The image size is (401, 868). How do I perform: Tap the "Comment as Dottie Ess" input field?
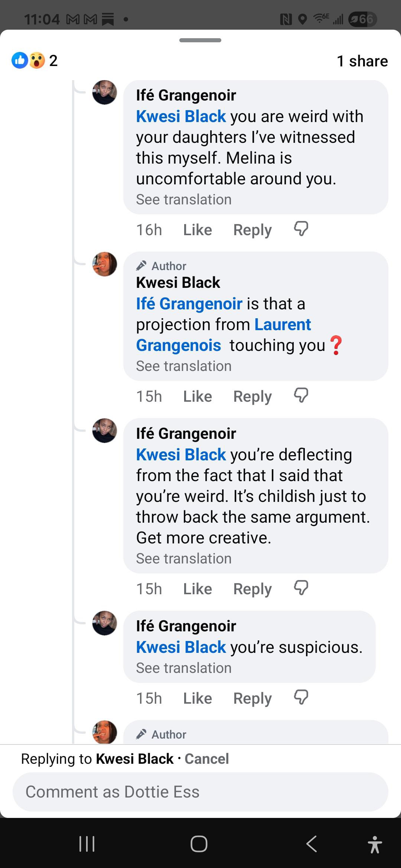pyautogui.click(x=200, y=792)
